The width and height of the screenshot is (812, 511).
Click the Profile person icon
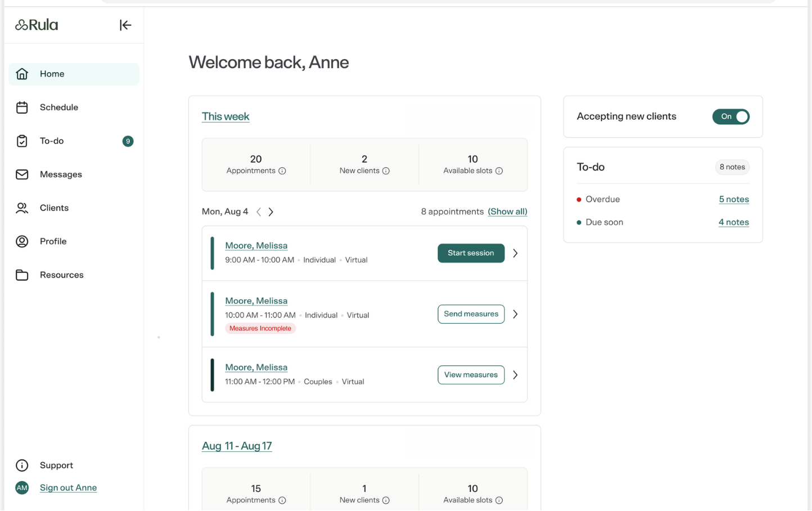[x=22, y=241]
